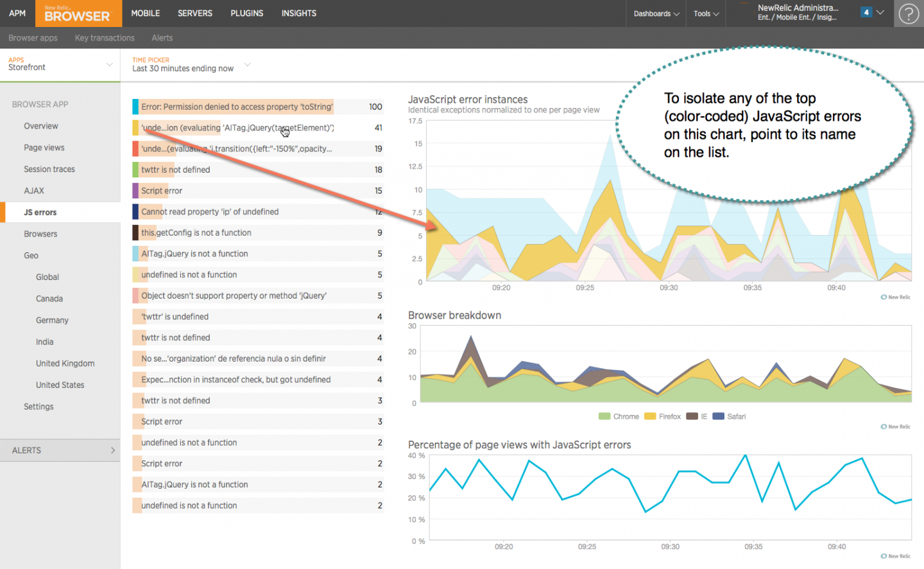The width and height of the screenshot is (924, 569).
Task: Open the time picker Last 30 minutes dropdown
Action: (191, 65)
